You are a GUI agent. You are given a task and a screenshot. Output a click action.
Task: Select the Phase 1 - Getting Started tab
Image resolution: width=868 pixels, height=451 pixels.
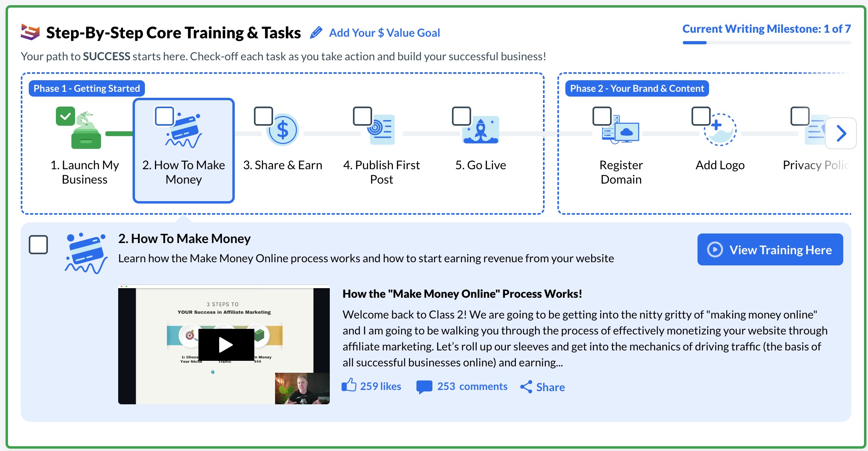(87, 89)
